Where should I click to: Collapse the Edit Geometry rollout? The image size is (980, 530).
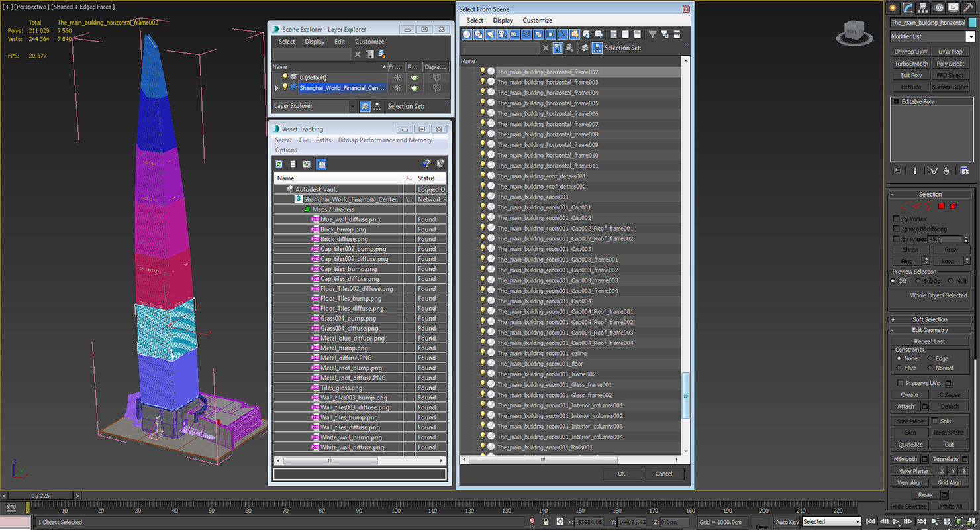tap(930, 330)
